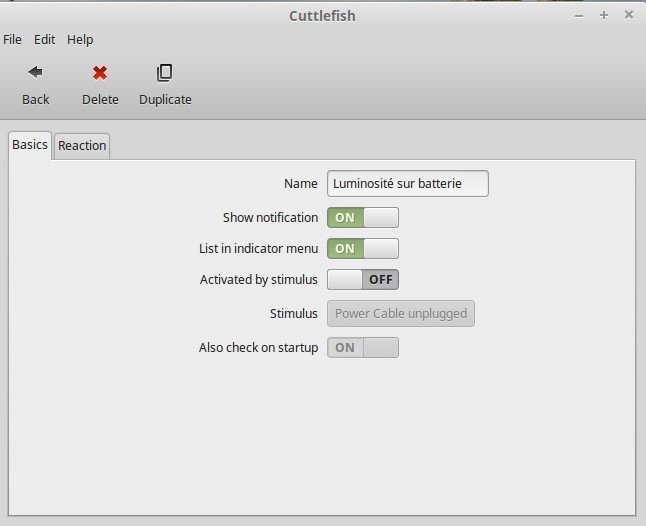Open the Edit menu

[x=44, y=40]
